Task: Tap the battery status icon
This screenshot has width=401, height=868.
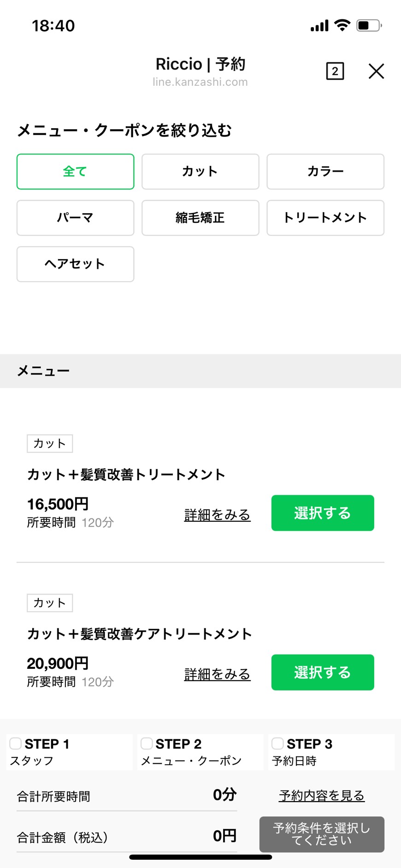Action: pos(369,25)
